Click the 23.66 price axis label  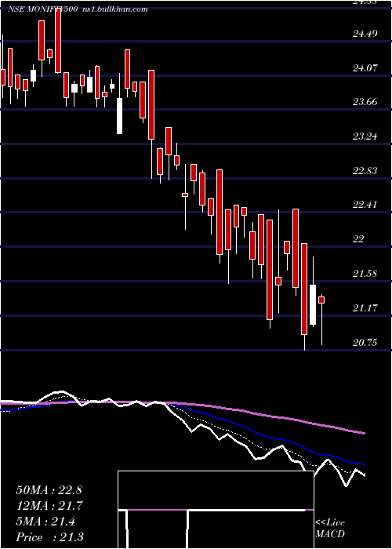pos(365,102)
